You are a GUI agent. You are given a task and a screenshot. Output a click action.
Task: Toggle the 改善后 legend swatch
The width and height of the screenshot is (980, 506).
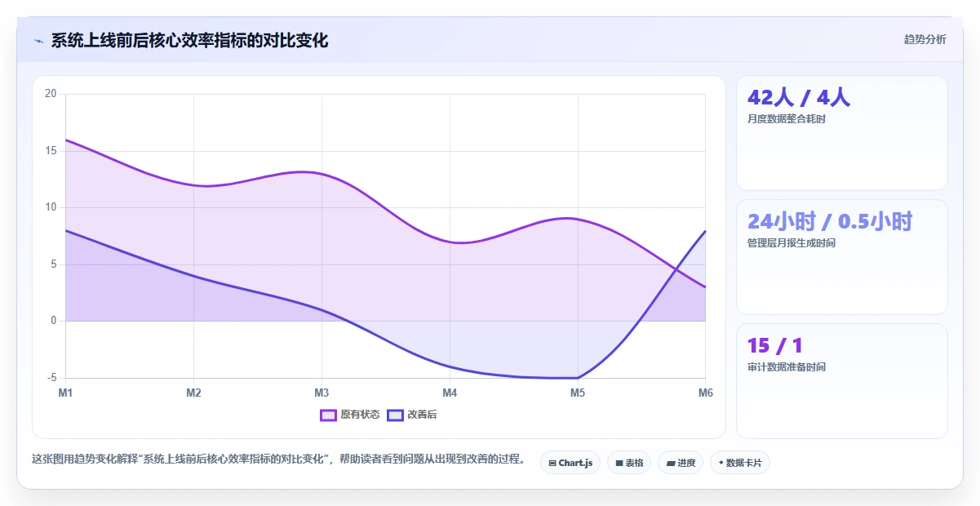coord(395,415)
